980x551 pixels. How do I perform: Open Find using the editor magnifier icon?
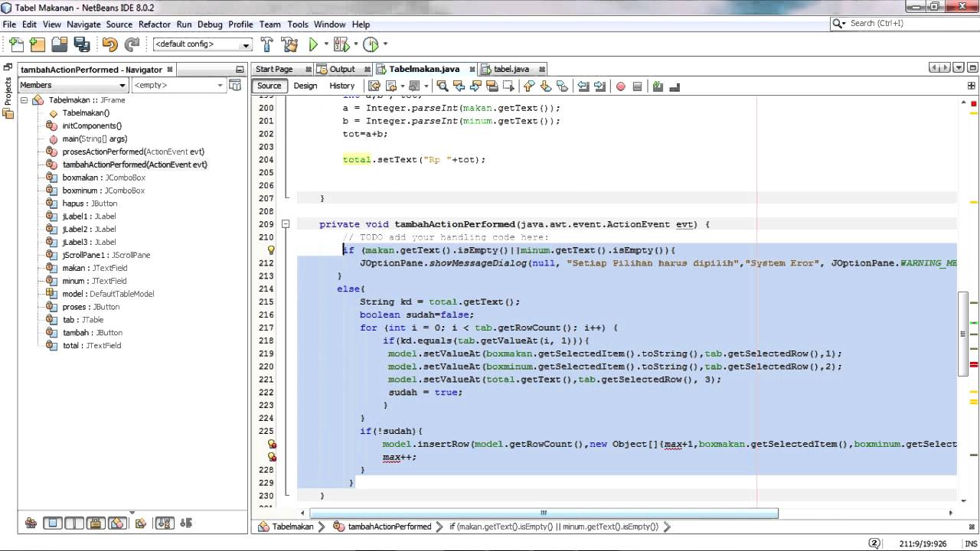443,86
